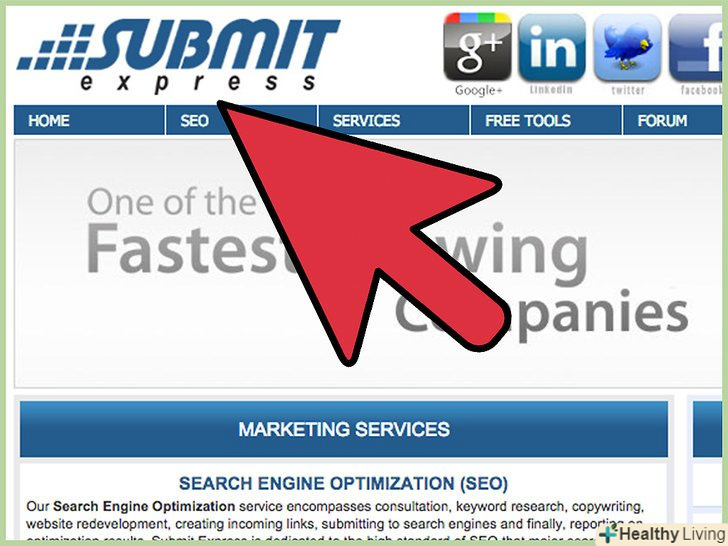Click the bold Search Engine Optimization text
Image resolution: width=728 pixels, height=546 pixels.
[144, 506]
